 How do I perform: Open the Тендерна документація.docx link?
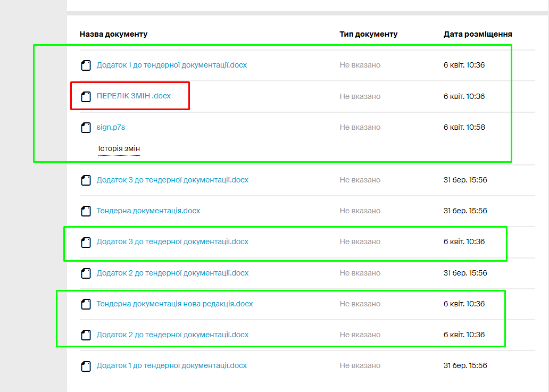[x=148, y=211]
